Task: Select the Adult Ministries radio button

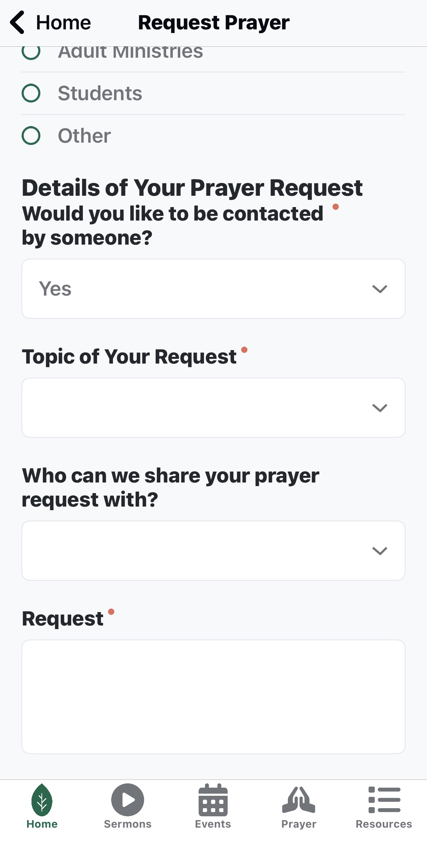Action: pyautogui.click(x=31, y=52)
